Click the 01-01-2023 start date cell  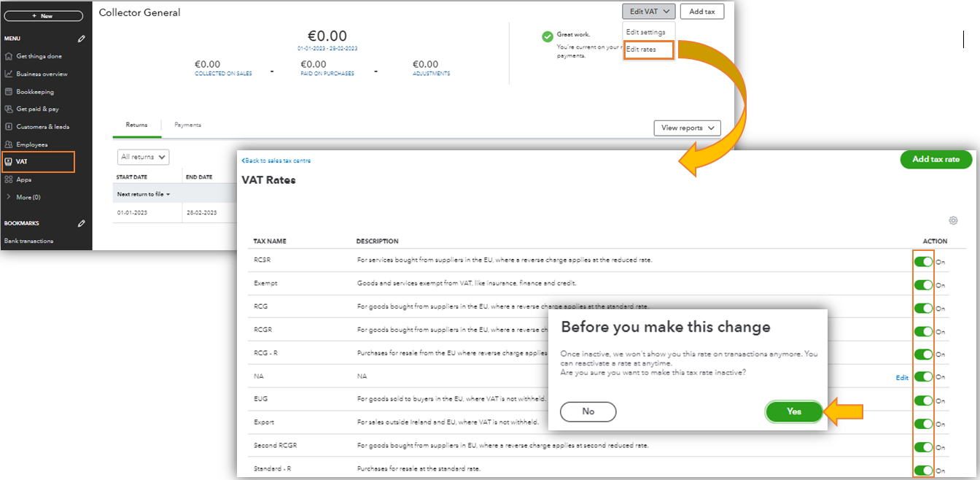tap(132, 212)
